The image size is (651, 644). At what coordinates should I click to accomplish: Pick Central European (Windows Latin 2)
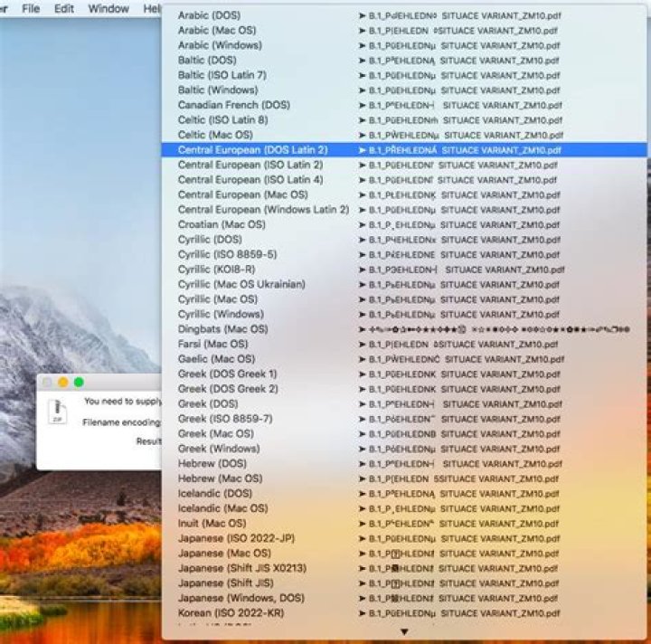(404, 210)
